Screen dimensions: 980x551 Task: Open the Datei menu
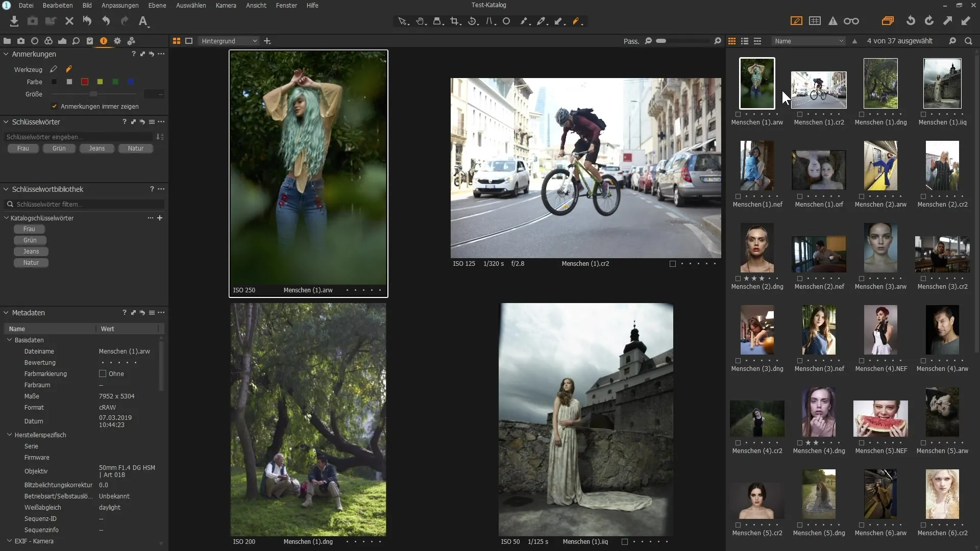click(x=26, y=5)
